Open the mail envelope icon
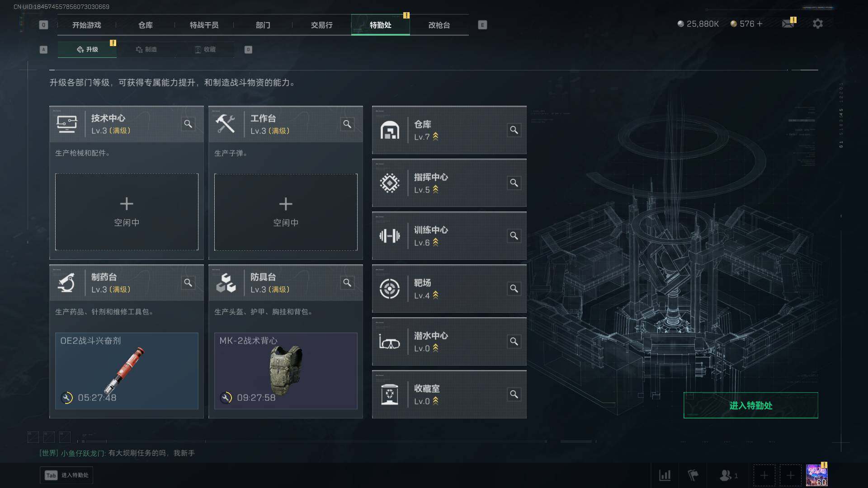 click(x=788, y=23)
